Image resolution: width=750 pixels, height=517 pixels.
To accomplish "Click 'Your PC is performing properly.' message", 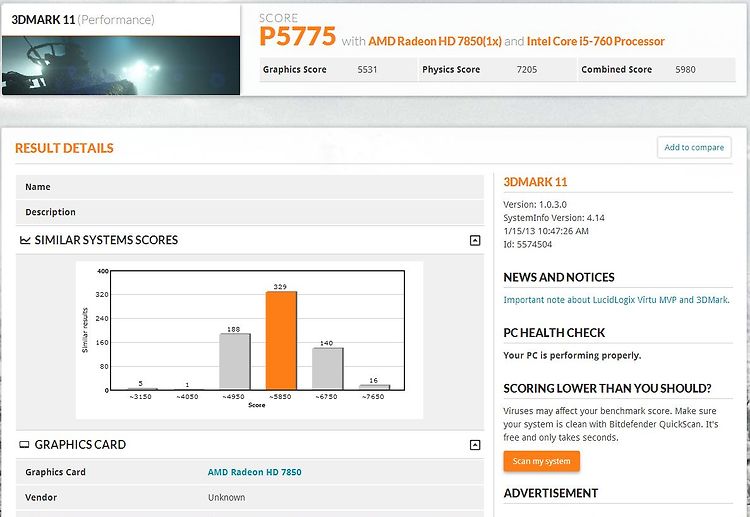I will click(572, 355).
